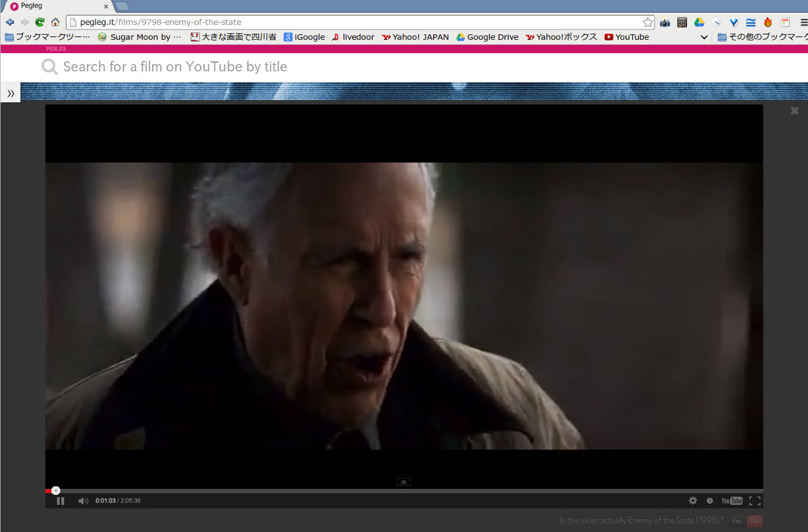The width and height of the screenshot is (808, 532).
Task: Open the Google Drive extension icon
Action: 700,22
